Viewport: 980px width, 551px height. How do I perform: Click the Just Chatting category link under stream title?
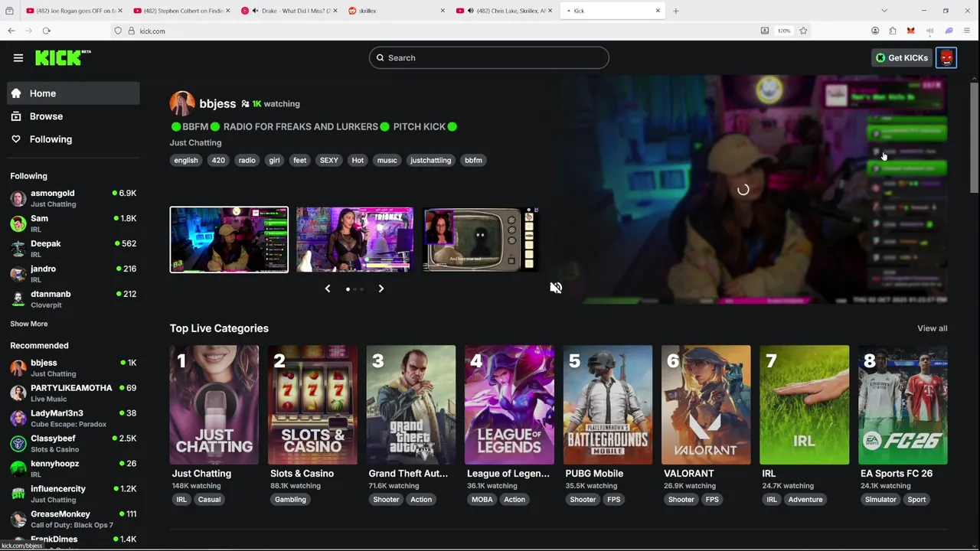point(195,142)
